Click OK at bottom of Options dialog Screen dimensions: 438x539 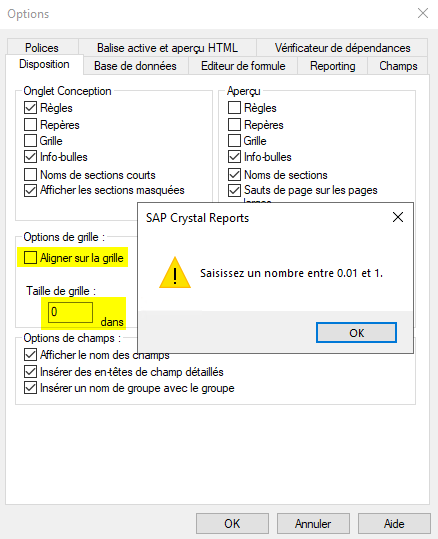click(x=232, y=524)
